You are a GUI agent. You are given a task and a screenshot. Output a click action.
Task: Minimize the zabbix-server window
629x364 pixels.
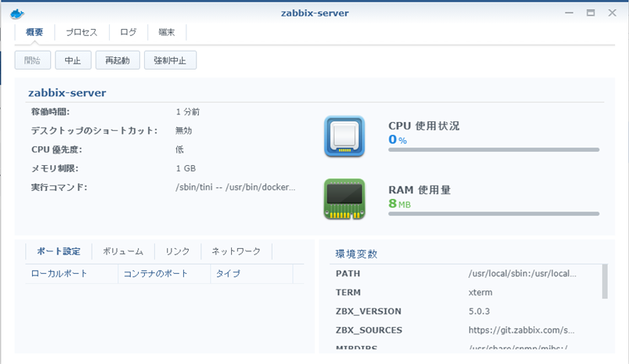[x=569, y=13]
